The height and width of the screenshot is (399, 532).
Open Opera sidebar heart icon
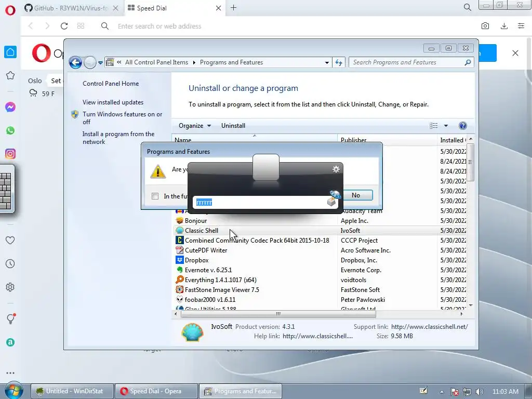10,240
